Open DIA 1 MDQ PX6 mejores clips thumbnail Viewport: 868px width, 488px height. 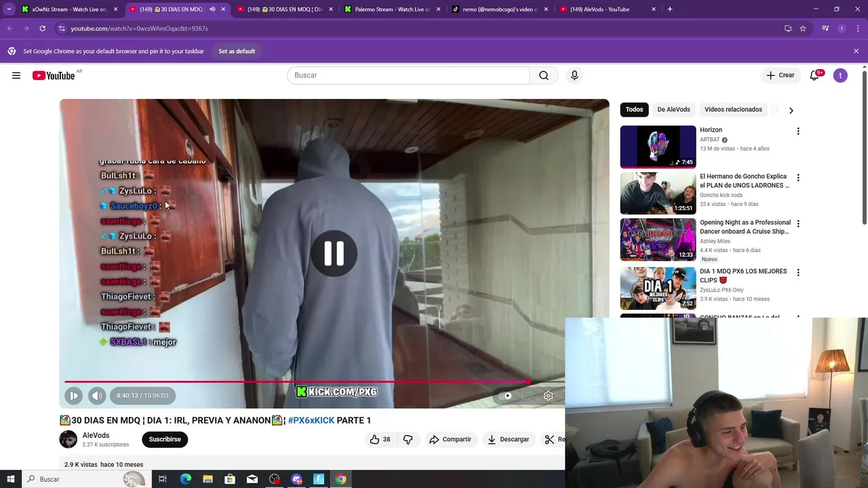pos(658,288)
